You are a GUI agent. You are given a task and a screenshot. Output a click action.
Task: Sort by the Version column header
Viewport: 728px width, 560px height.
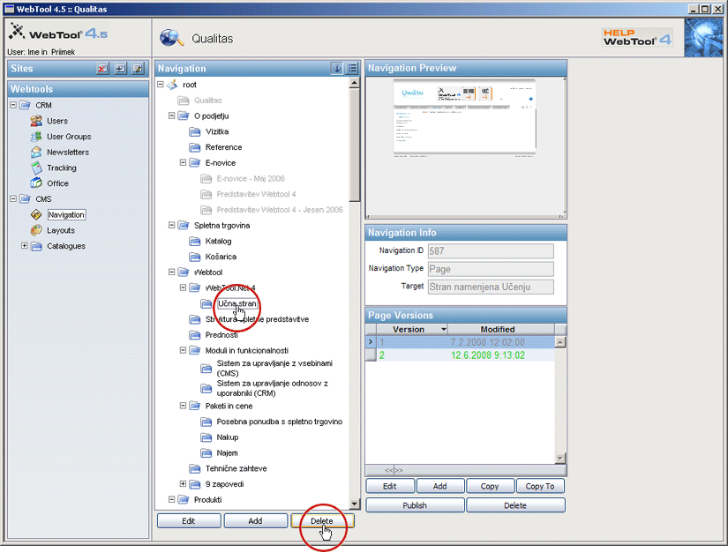click(408, 329)
